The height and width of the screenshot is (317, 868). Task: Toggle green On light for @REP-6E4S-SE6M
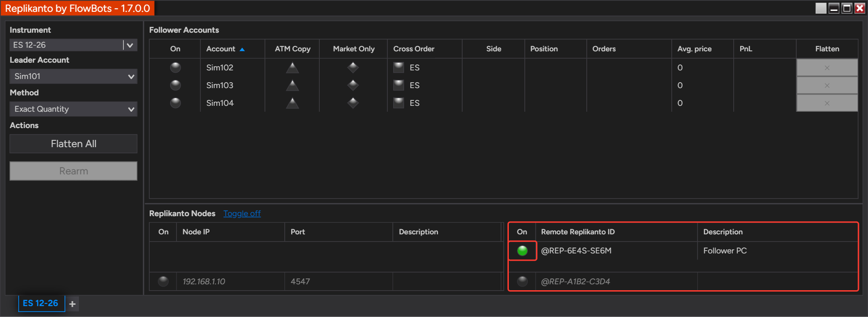tap(522, 251)
